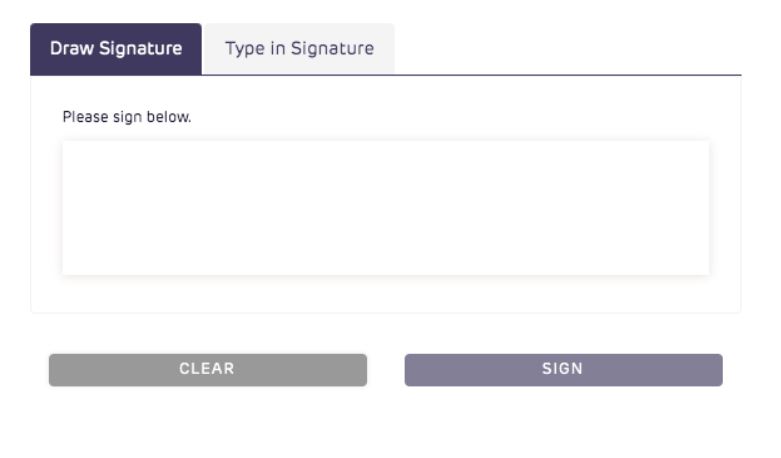Image resolution: width=781 pixels, height=458 pixels.
Task: Click the 'Please sign below.' label
Action: click(x=126, y=117)
